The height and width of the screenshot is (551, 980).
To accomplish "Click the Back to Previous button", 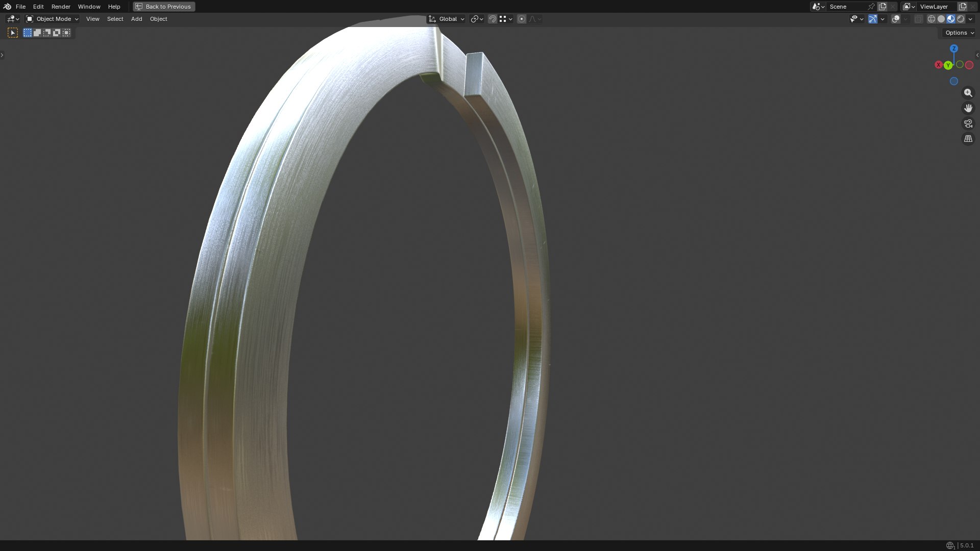I will pos(164,7).
